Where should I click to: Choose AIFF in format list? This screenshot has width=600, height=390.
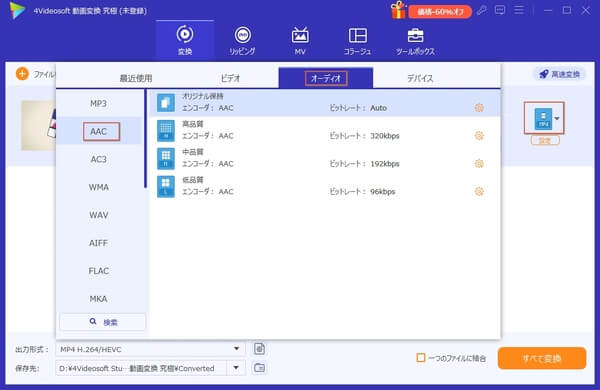99,243
